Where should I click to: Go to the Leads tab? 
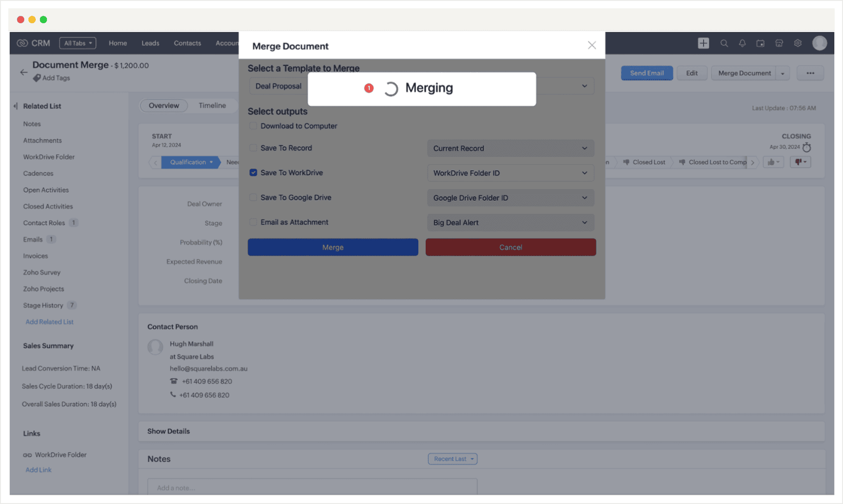[150, 43]
